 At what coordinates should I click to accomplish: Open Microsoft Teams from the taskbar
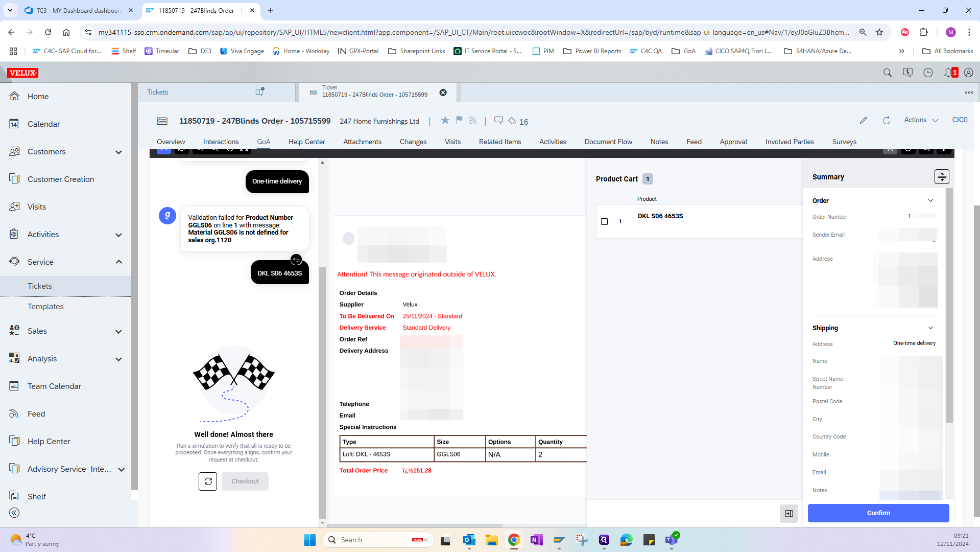pyautogui.click(x=672, y=539)
